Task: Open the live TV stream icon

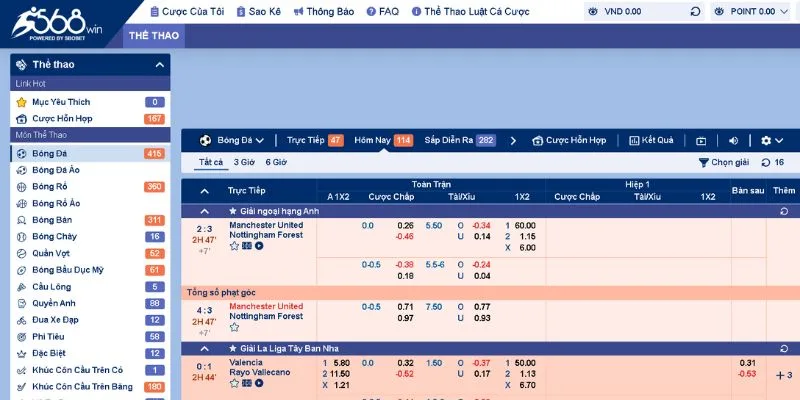Action: click(x=702, y=141)
